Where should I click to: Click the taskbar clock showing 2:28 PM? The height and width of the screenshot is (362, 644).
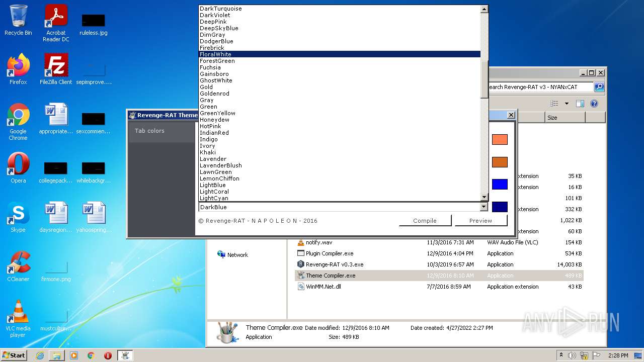[x=618, y=355]
